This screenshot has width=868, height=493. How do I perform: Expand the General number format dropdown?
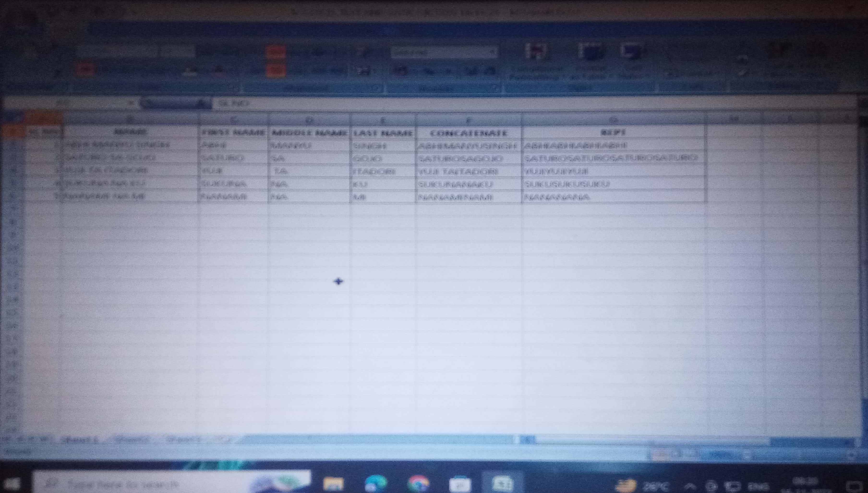[x=492, y=52]
